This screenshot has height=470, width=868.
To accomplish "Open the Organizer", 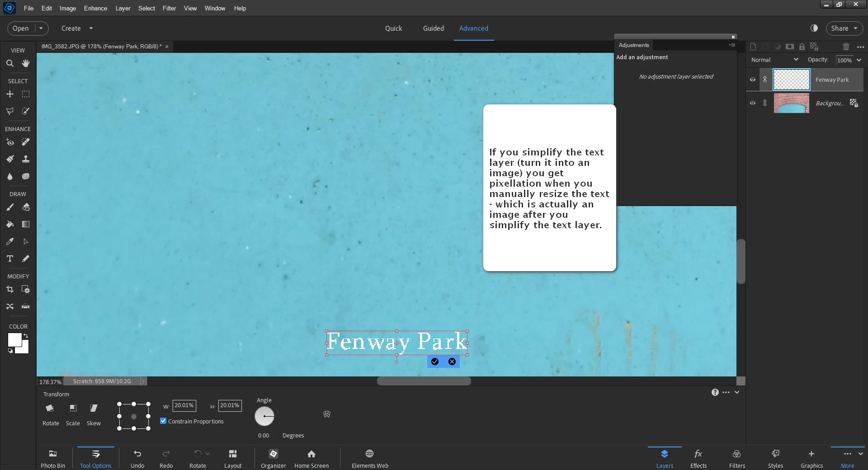I will coord(273,458).
